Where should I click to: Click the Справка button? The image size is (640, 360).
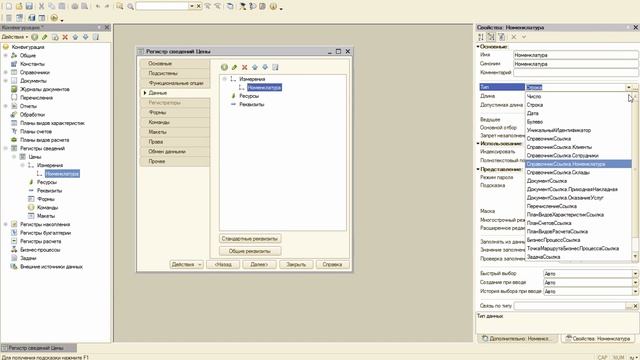tap(332, 264)
